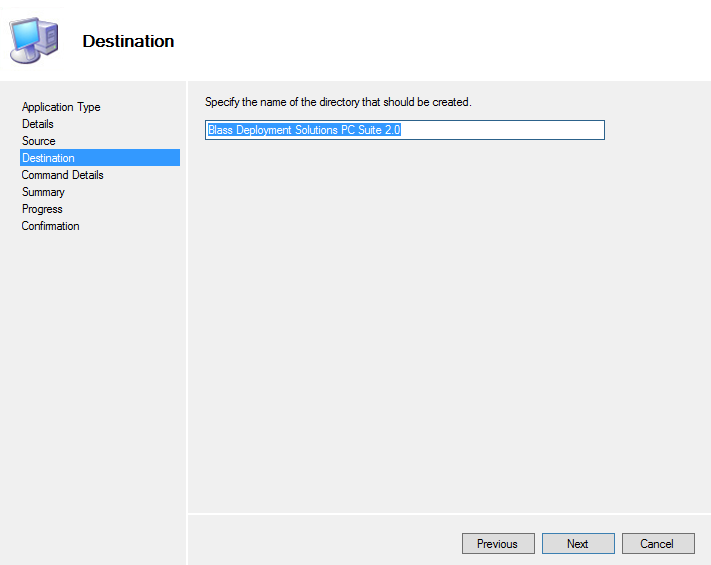
Task: Click the 'Specify the name of the directory' label
Action: pos(338,102)
